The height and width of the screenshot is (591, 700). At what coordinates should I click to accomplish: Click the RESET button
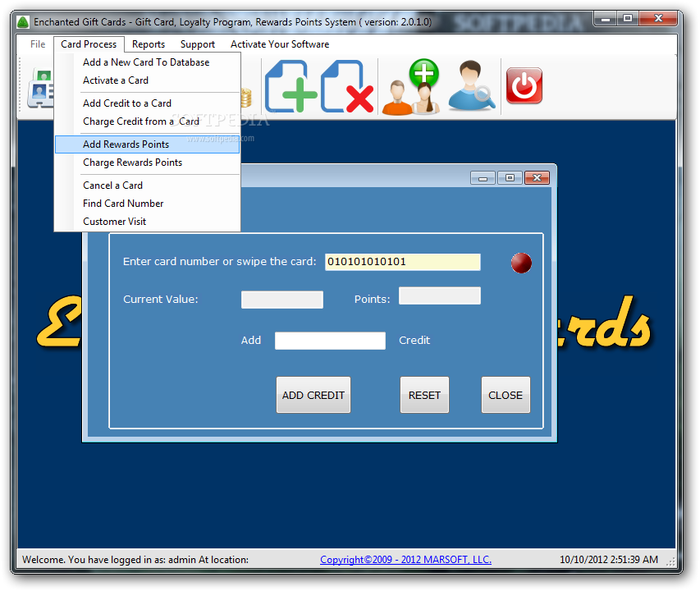click(424, 395)
